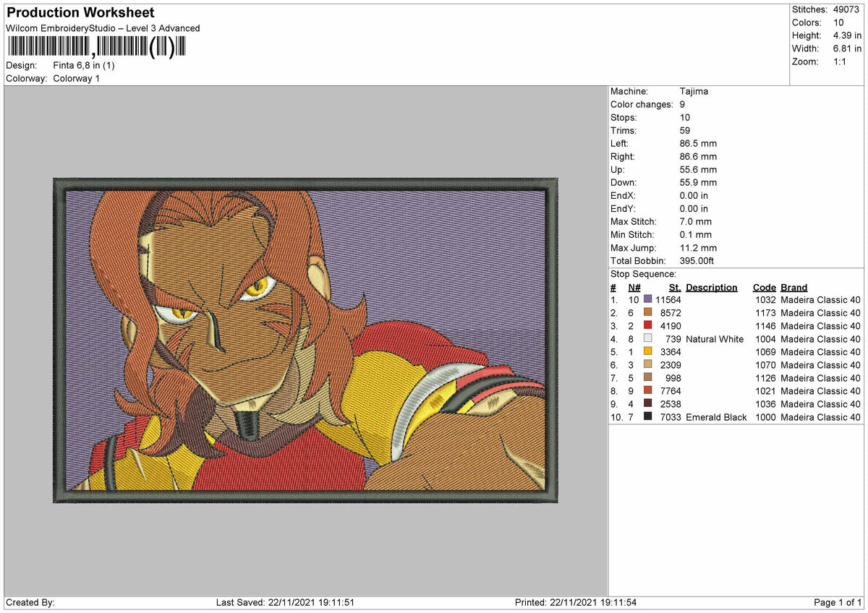Click the Trims value 59
This screenshot has height=613, width=868.
(x=685, y=130)
